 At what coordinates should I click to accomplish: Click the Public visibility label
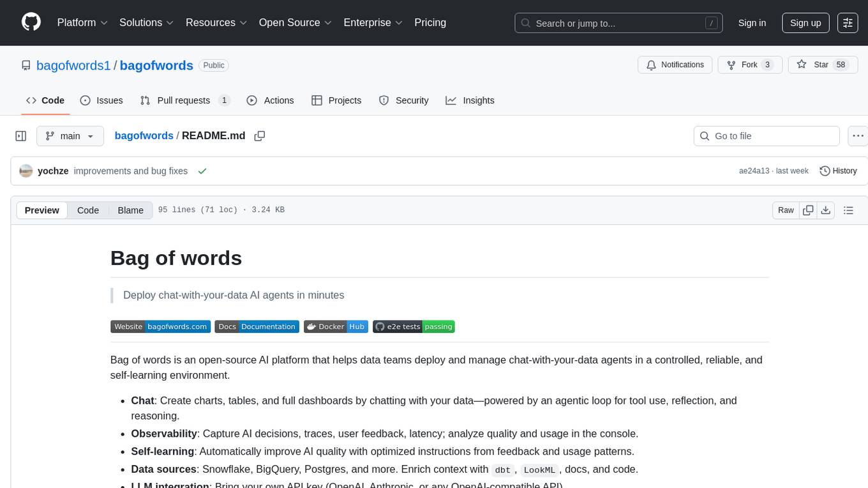point(214,65)
